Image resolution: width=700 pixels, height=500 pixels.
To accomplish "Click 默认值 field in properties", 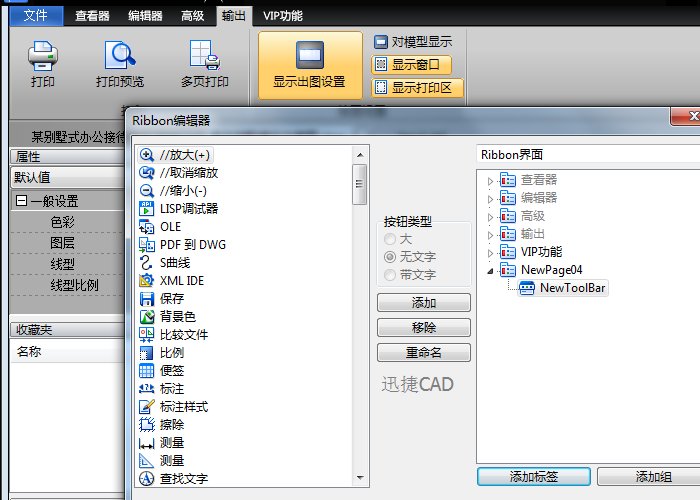I will (68, 177).
